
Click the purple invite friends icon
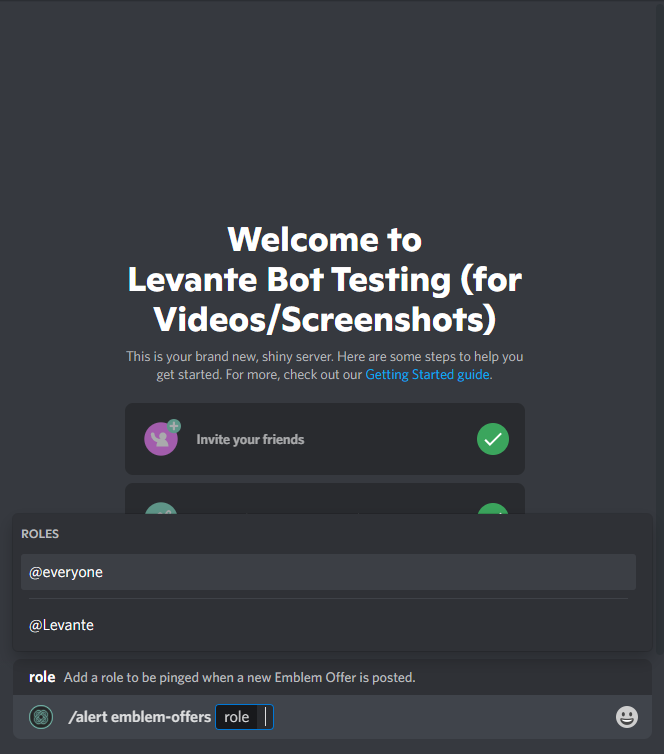coord(162,438)
